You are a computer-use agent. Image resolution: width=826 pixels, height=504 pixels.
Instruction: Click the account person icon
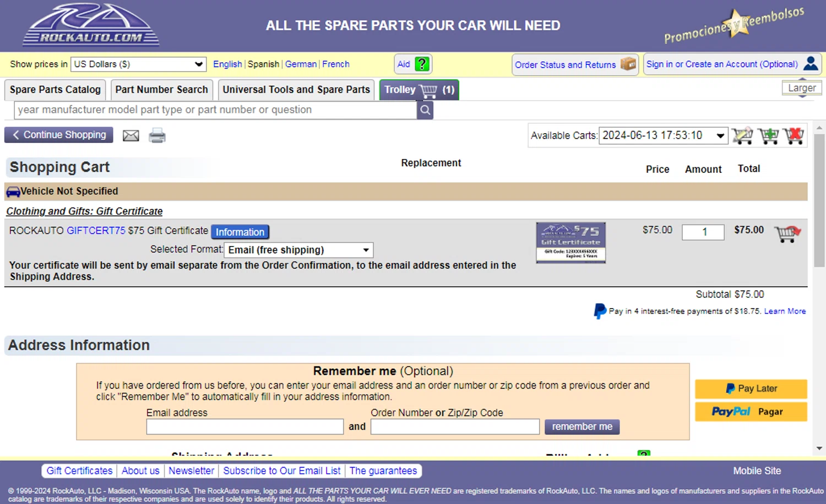[811, 64]
